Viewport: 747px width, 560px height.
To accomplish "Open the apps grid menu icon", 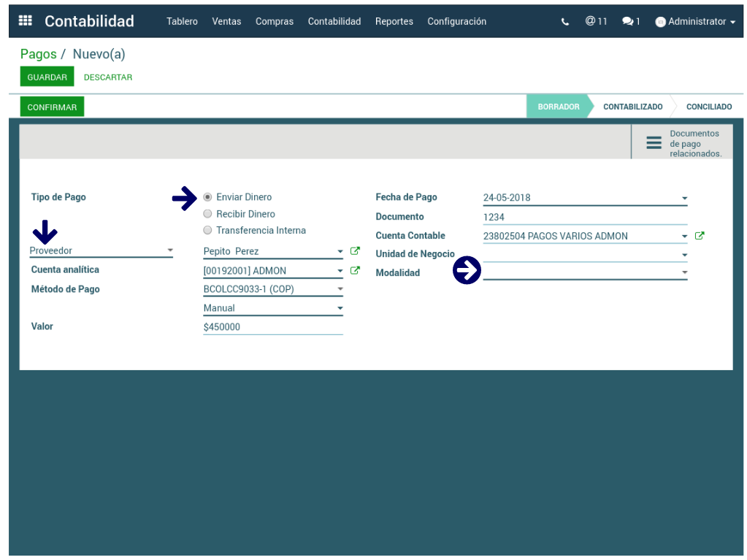I will coord(26,21).
